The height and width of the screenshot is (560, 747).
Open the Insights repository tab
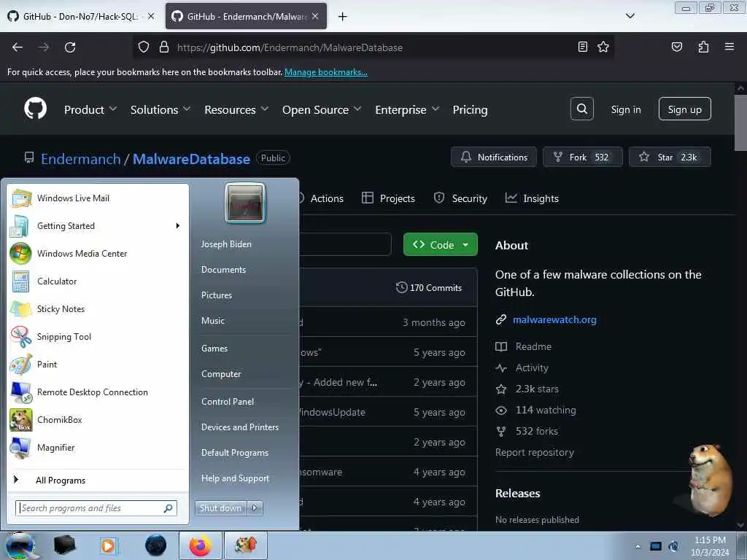(532, 198)
